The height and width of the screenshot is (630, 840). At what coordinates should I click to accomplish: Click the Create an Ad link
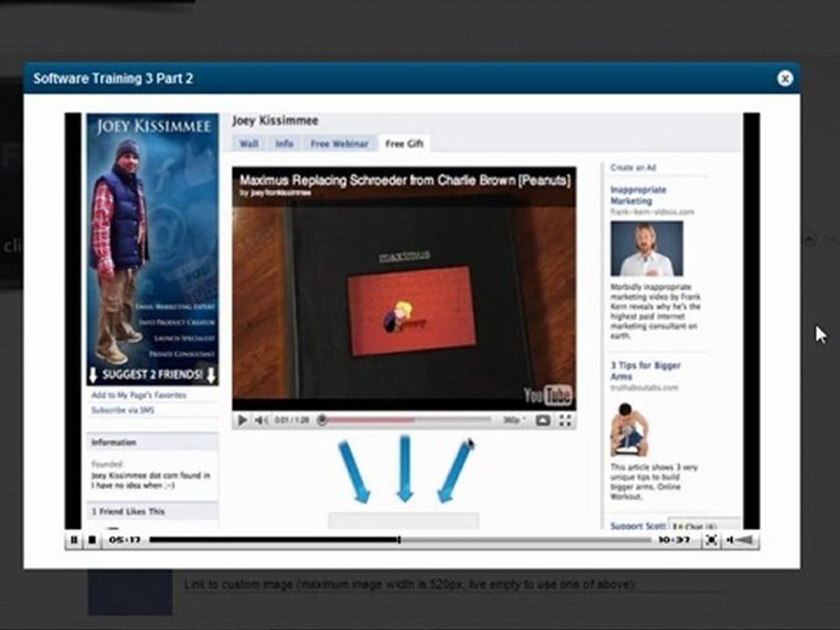(x=633, y=168)
